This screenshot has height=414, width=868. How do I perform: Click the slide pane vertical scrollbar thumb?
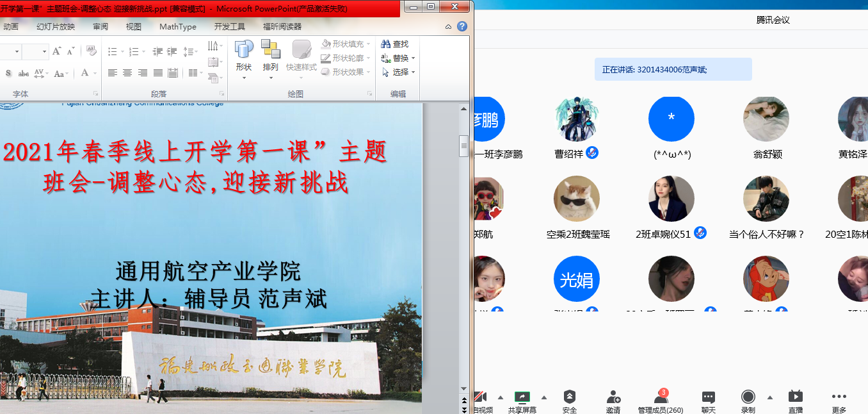coord(463,146)
